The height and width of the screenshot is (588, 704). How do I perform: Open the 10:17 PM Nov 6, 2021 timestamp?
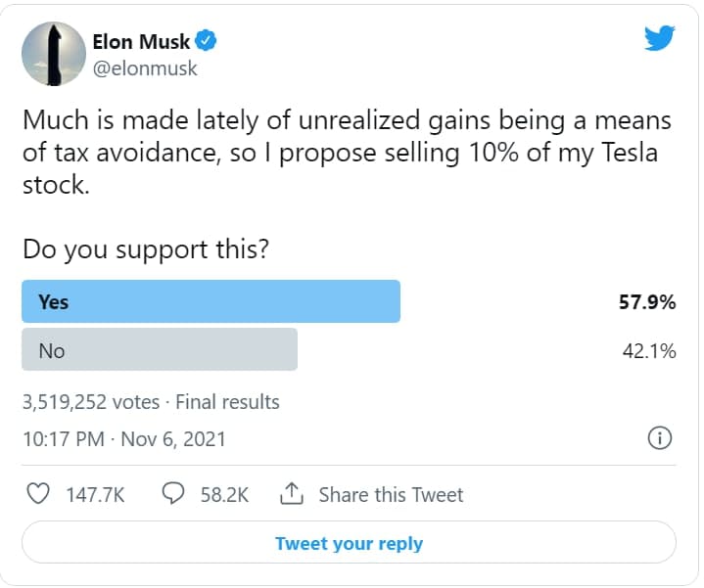pyautogui.click(x=124, y=439)
